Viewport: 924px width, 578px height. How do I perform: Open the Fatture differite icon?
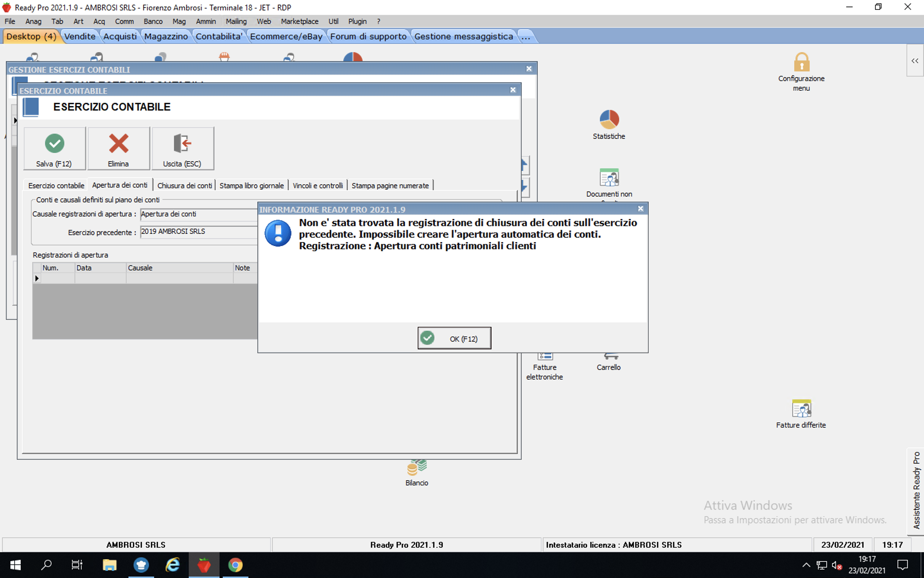pos(801,414)
